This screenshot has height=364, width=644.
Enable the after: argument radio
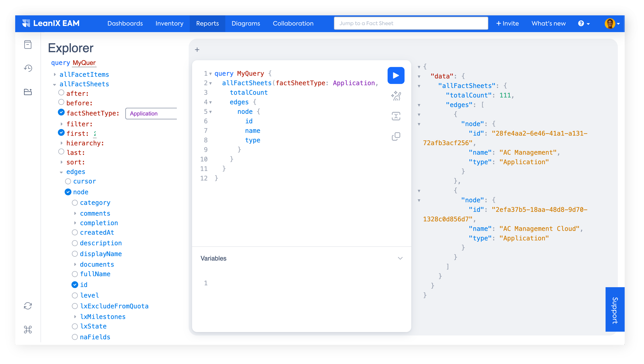(x=61, y=93)
